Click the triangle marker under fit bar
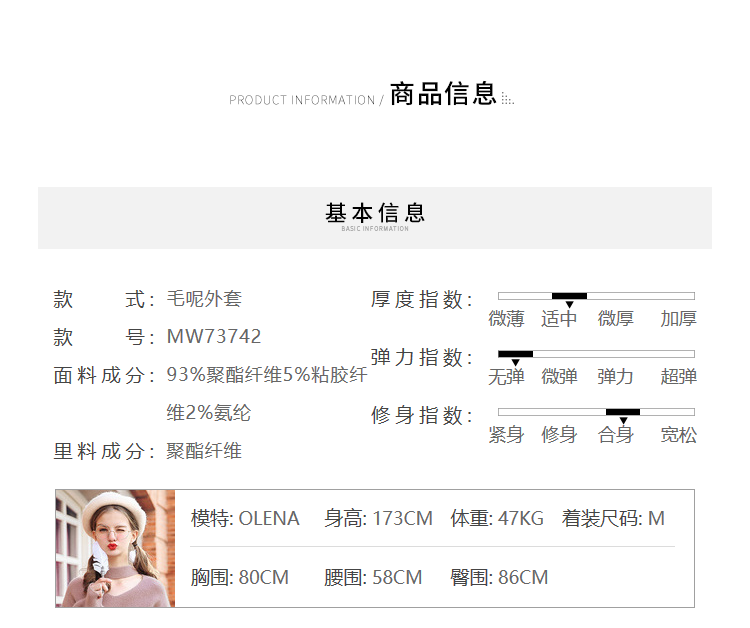This screenshot has width=750, height=628. pos(623,420)
